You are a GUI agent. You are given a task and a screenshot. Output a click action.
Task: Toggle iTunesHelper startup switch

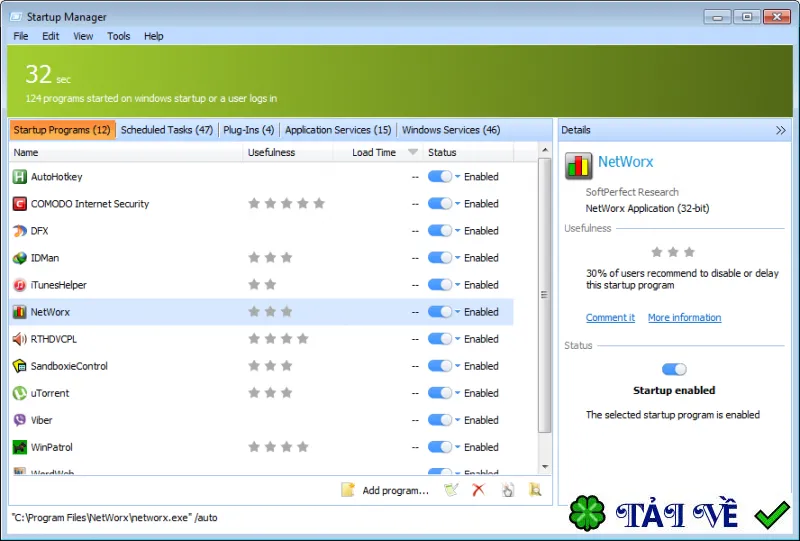[x=440, y=285]
